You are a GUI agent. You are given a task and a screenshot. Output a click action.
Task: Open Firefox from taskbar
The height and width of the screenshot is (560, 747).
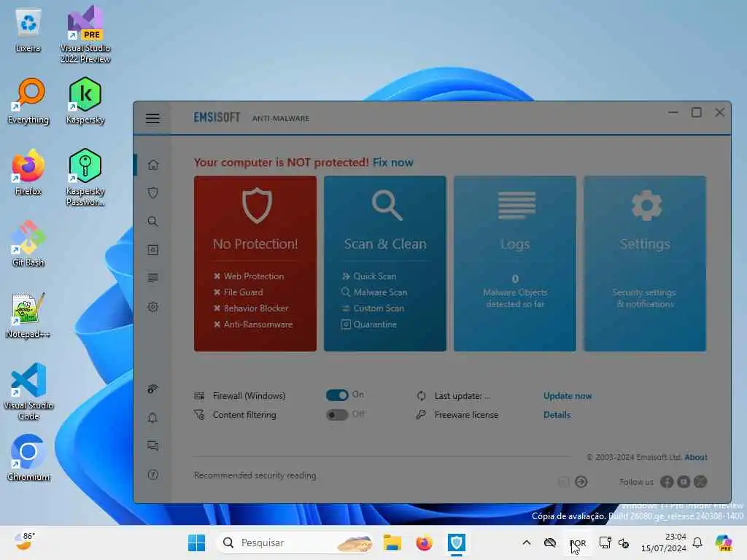point(424,542)
